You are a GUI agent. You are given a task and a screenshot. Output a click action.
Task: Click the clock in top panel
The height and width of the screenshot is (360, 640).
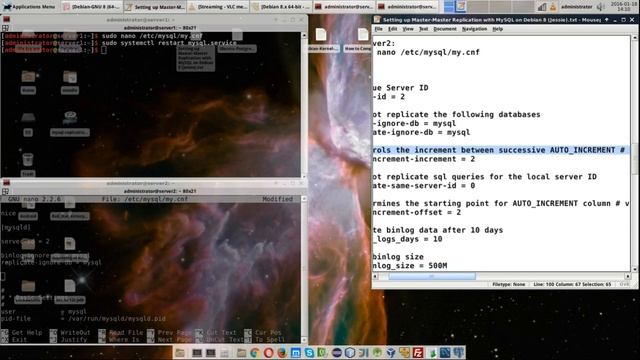pyautogui.click(x=624, y=6)
